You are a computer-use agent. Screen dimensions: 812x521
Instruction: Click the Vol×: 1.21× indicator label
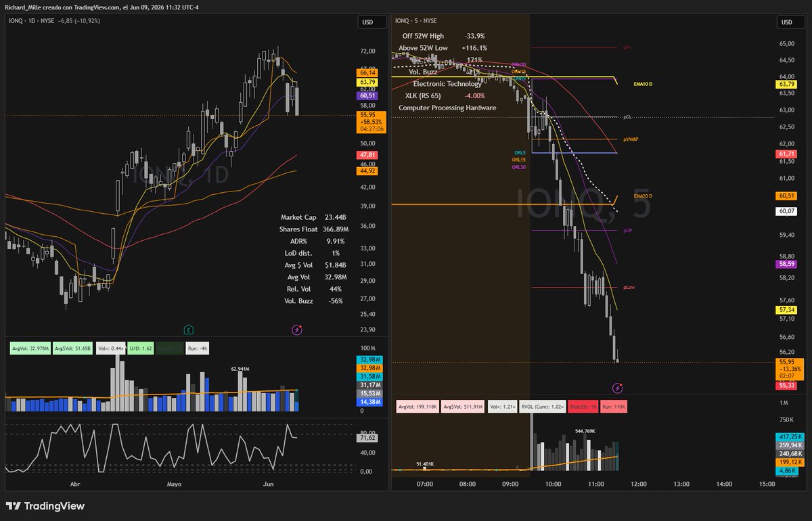click(502, 407)
